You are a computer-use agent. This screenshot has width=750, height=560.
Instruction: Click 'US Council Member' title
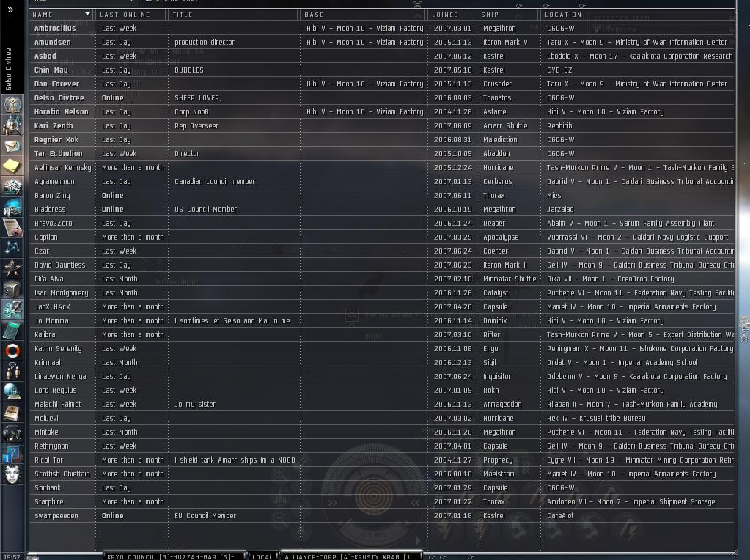206,209
